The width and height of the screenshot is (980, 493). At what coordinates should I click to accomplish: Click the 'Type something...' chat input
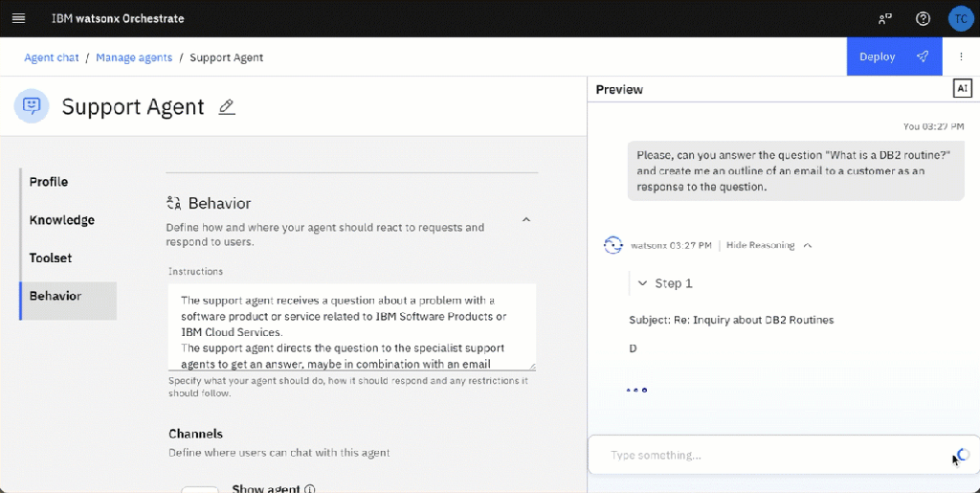point(766,455)
